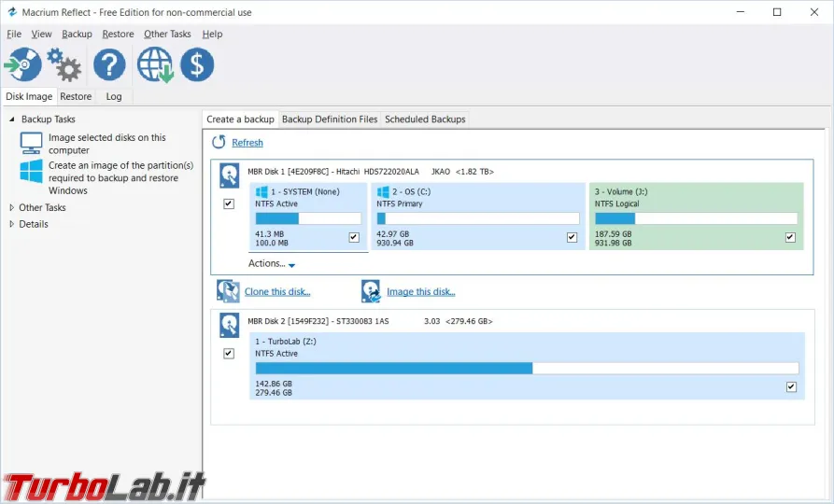This screenshot has width=834, height=504.
Task: Uncheck the OS (C:) partition checkbox
Action: (x=572, y=237)
